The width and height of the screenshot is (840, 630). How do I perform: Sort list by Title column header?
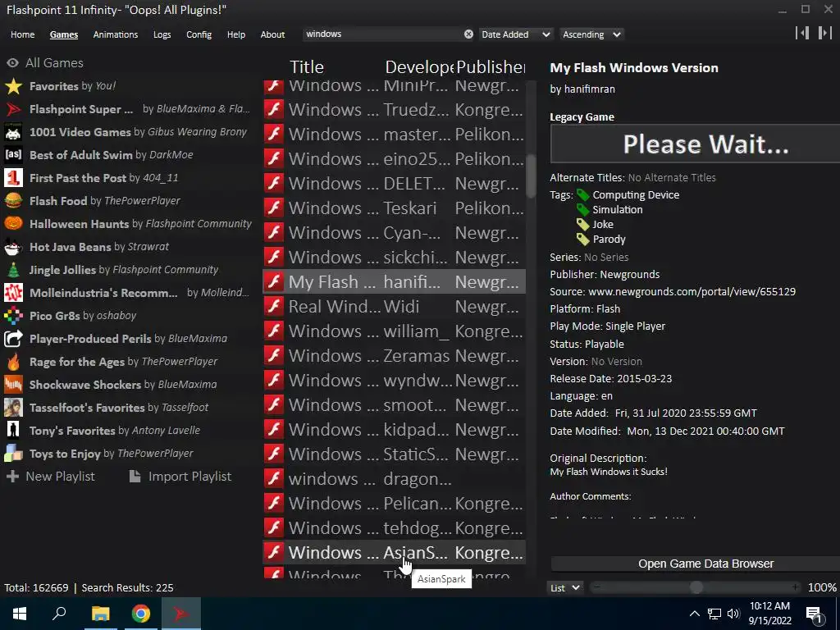[307, 67]
